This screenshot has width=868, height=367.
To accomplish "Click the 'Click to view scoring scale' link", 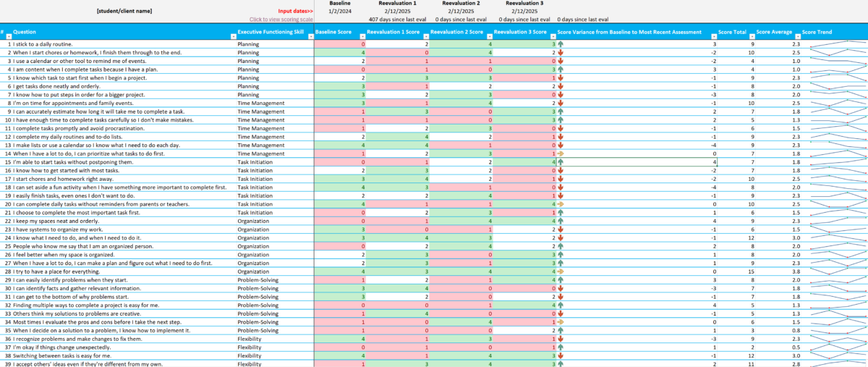I will coord(281,20).
